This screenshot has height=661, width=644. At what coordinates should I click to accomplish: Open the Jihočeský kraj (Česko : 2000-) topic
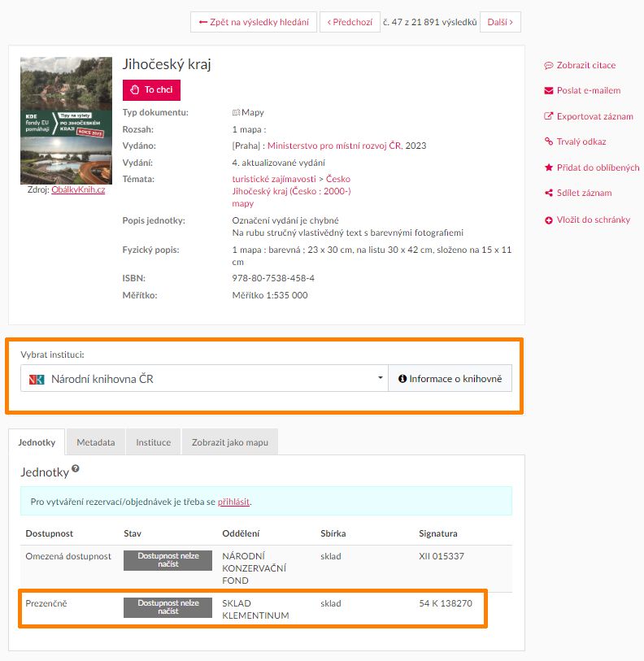pyautogui.click(x=291, y=191)
